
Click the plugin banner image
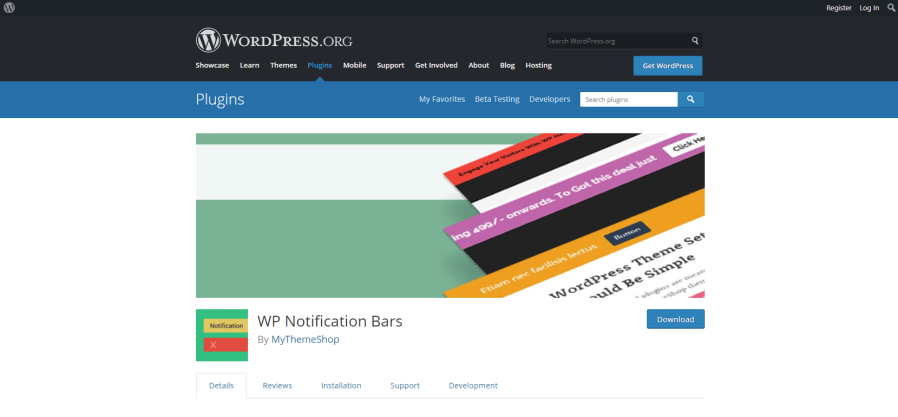point(450,215)
